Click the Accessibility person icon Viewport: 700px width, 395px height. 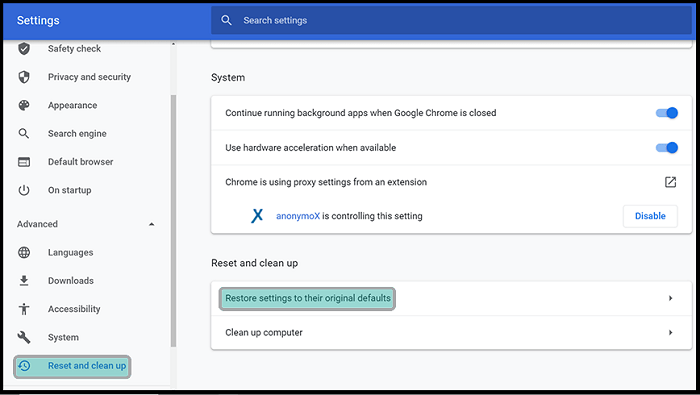[24, 309]
